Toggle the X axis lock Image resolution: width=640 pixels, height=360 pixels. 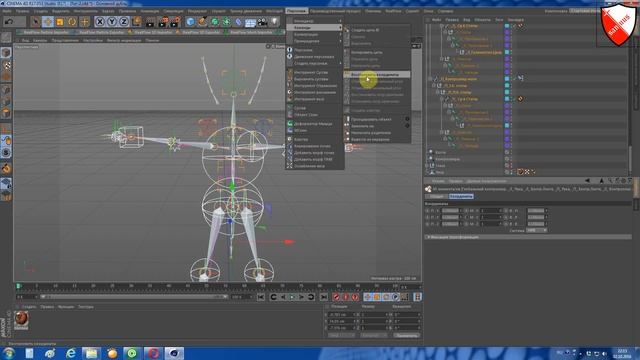point(100,21)
